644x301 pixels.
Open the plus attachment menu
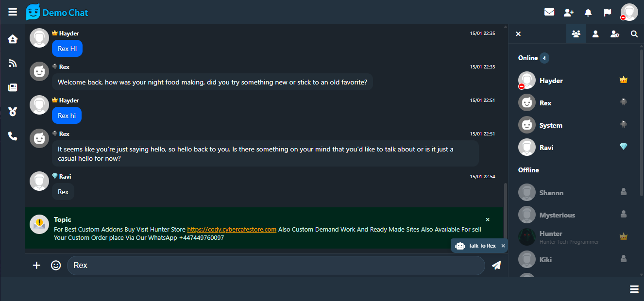pos(36,266)
